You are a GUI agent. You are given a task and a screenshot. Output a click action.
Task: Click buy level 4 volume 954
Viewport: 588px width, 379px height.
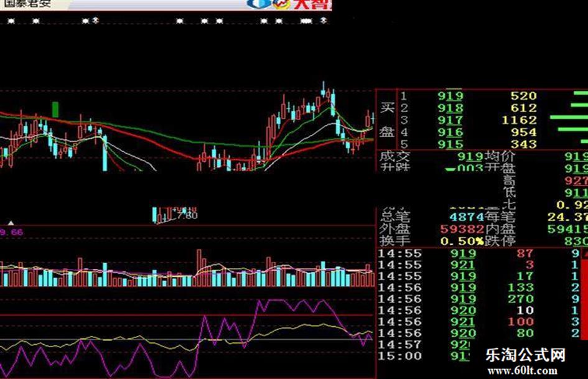(523, 132)
